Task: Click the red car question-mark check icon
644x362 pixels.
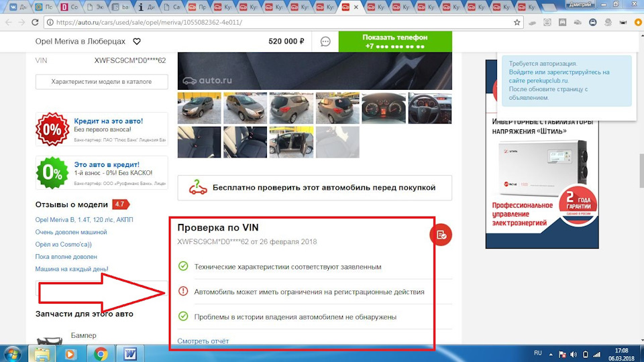Action: [197, 188]
